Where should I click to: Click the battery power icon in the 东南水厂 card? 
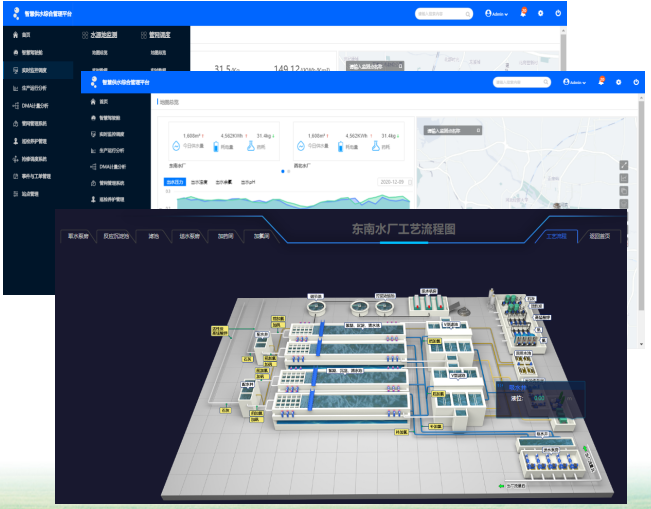tap(216, 146)
